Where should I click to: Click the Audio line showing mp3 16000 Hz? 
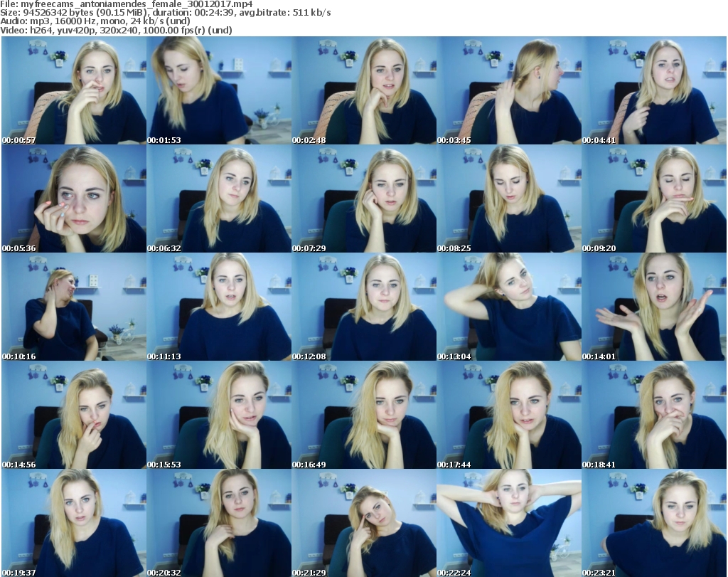click(x=95, y=21)
